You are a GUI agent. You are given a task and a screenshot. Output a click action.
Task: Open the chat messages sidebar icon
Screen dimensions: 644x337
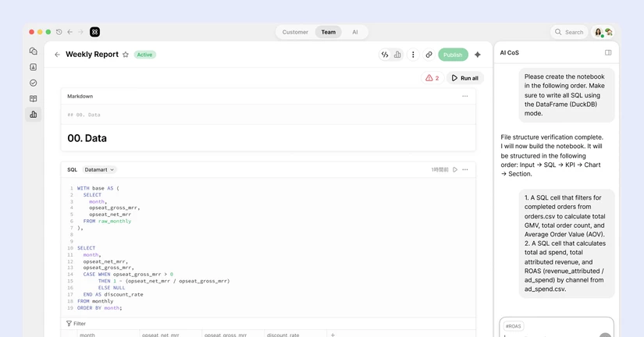click(x=34, y=51)
